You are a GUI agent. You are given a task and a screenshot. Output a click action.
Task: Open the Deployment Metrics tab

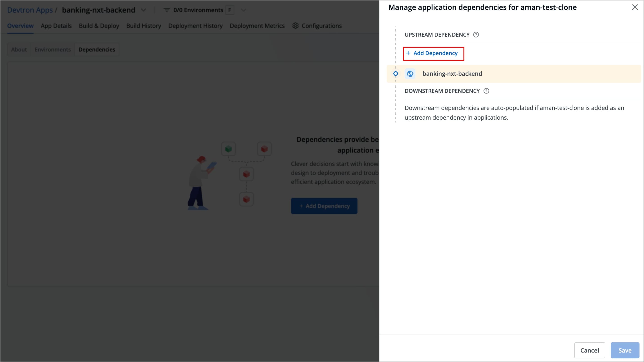(x=257, y=26)
